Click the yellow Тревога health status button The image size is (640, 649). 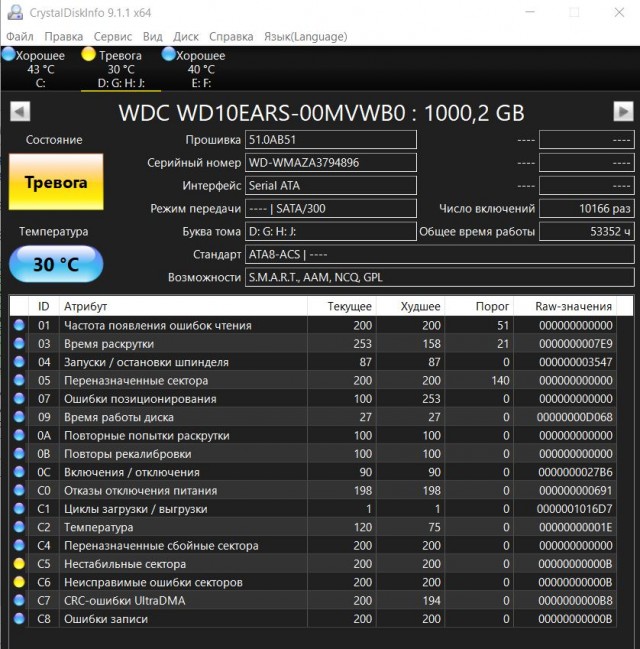[56, 182]
